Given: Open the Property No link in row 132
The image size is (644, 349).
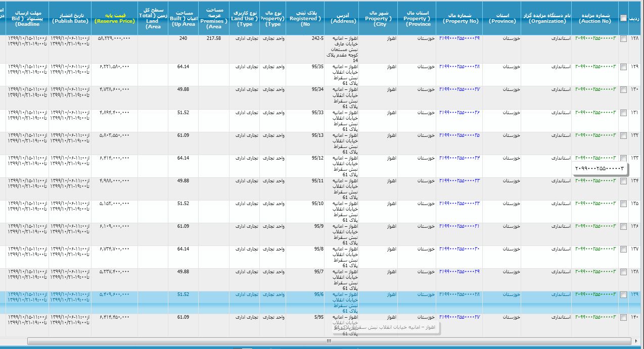Looking at the screenshot, I should [459, 135].
